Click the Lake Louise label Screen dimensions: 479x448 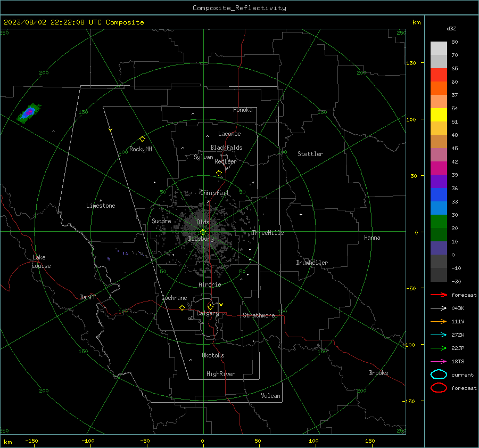point(41,262)
